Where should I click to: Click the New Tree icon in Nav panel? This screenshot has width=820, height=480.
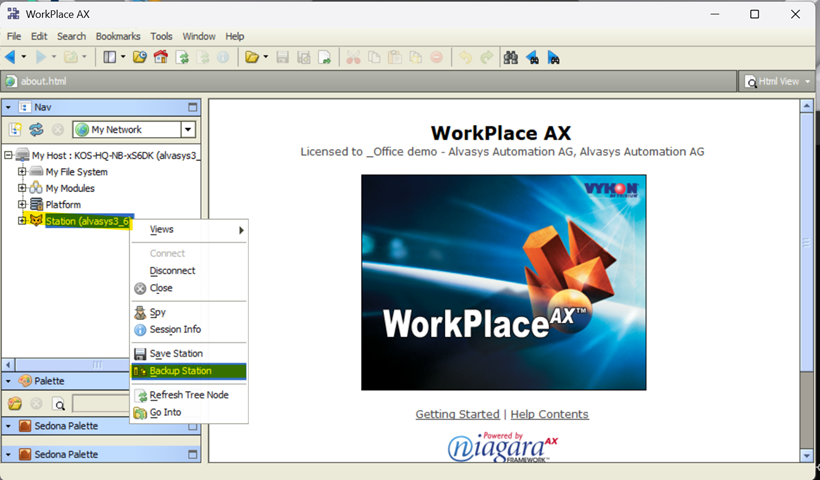click(15, 129)
